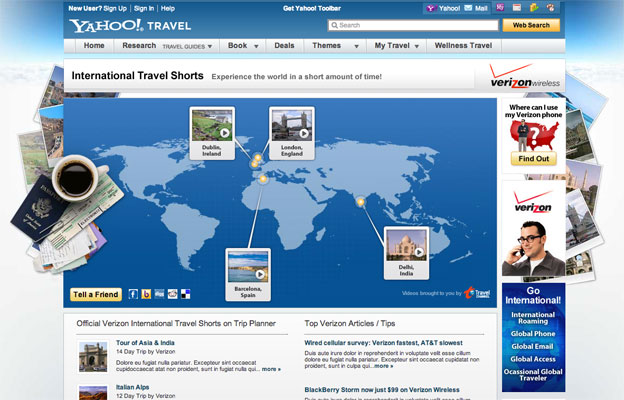This screenshot has height=400, width=624.
Task: Open the Wellness Travel tab
Action: (463, 45)
